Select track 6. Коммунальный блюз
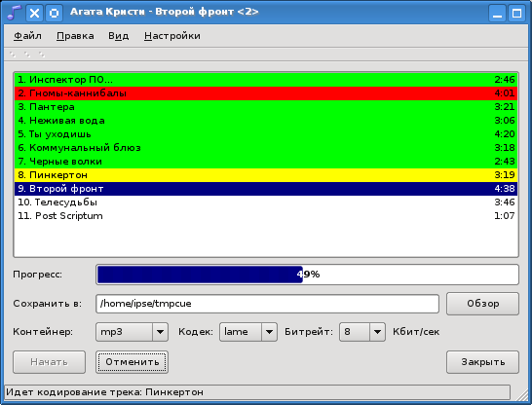Screen dimensions: 532x405 (x=266, y=148)
